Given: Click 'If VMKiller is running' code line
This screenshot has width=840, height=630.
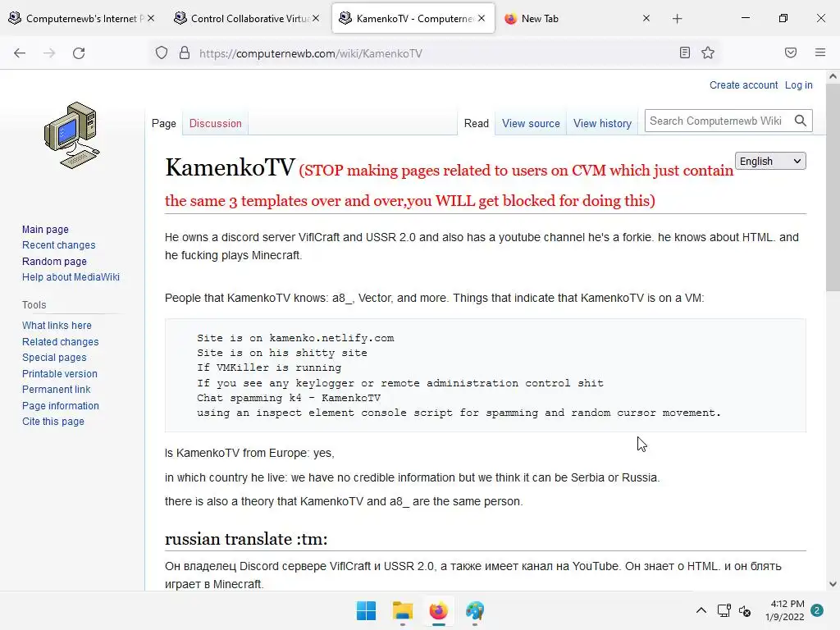Looking at the screenshot, I should [x=269, y=367].
